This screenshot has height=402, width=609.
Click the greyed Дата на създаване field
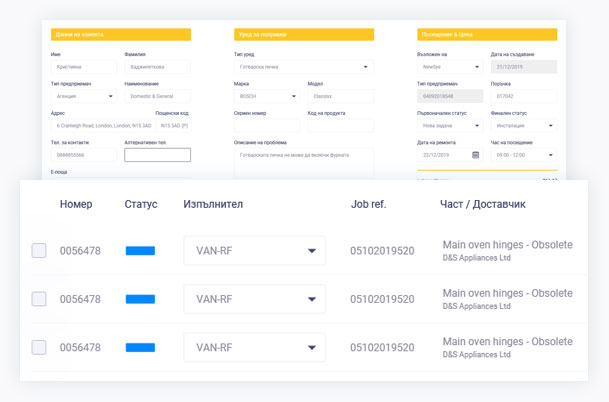coord(524,67)
